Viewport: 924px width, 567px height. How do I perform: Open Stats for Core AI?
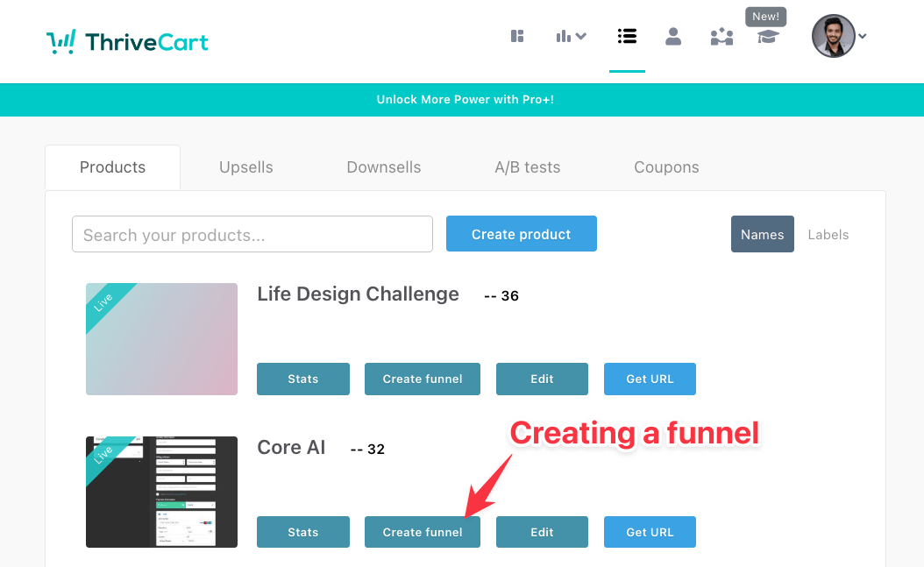(303, 532)
